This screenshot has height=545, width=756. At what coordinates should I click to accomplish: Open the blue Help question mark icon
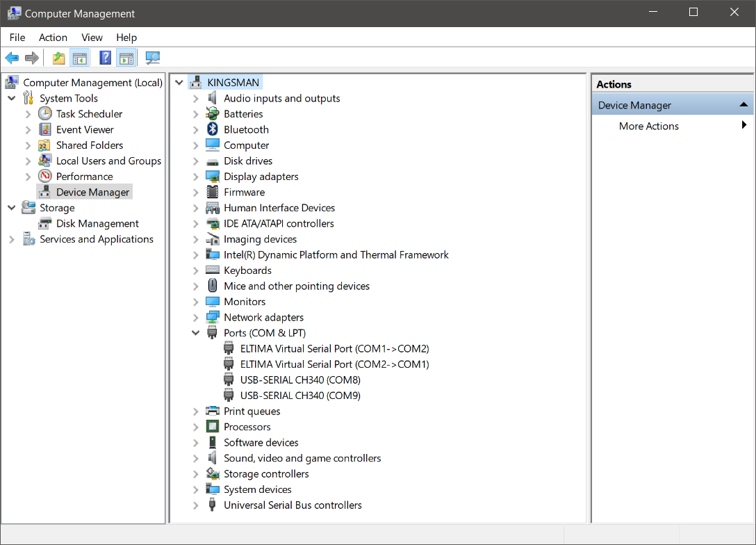click(x=105, y=58)
